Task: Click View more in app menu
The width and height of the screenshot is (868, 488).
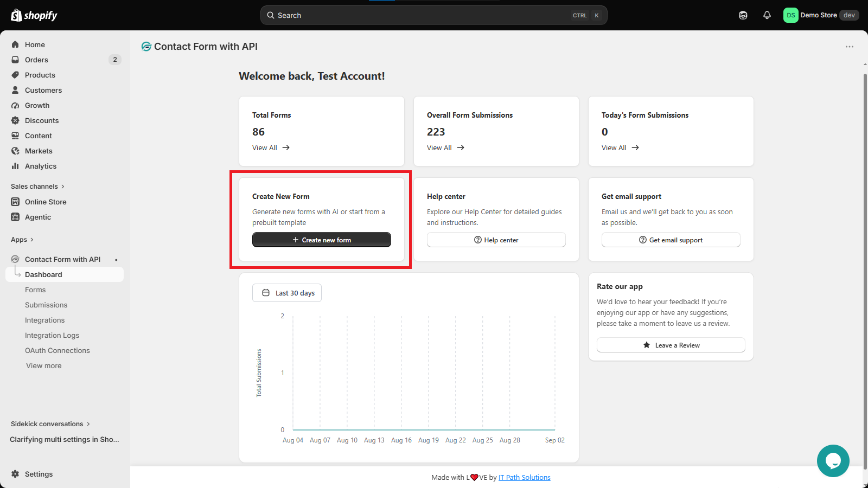Action: click(x=44, y=365)
